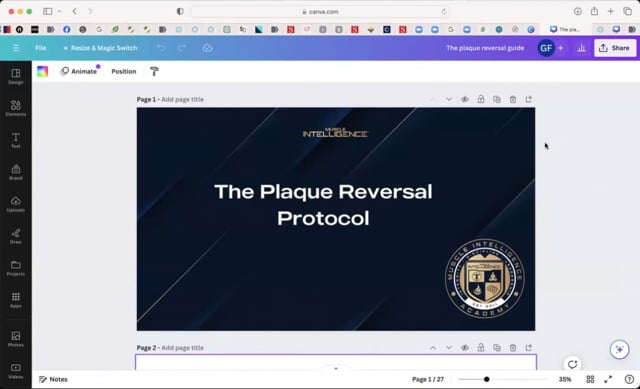Move Page 2 down with chevron

coord(449,347)
